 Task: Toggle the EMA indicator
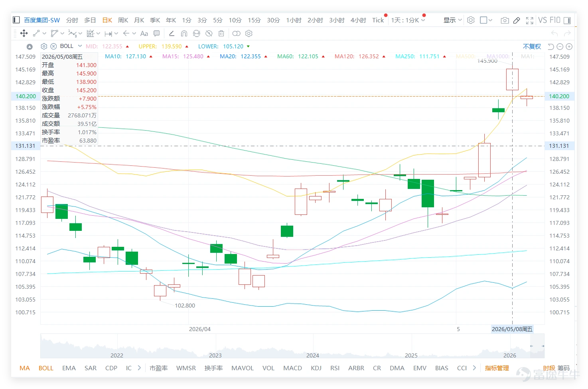click(69, 368)
